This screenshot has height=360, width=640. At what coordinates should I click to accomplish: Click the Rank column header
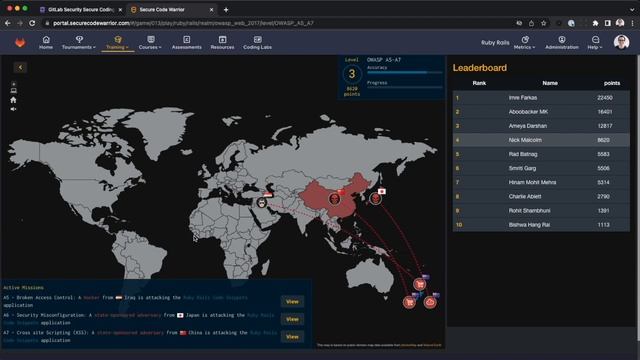pos(479,83)
